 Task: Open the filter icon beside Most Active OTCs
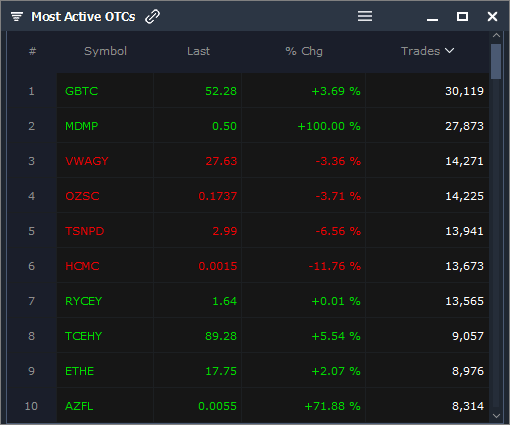coord(17,16)
